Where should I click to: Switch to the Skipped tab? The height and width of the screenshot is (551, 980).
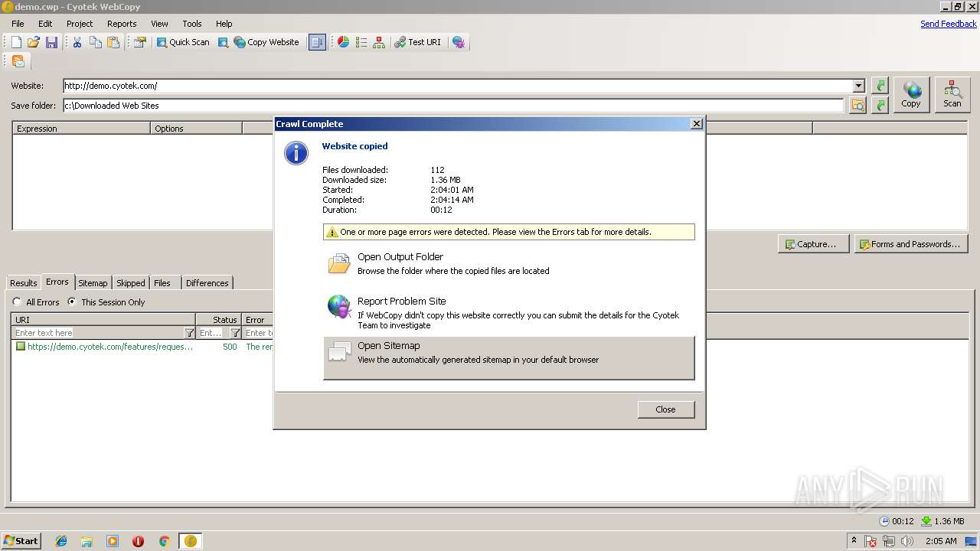[x=130, y=283]
